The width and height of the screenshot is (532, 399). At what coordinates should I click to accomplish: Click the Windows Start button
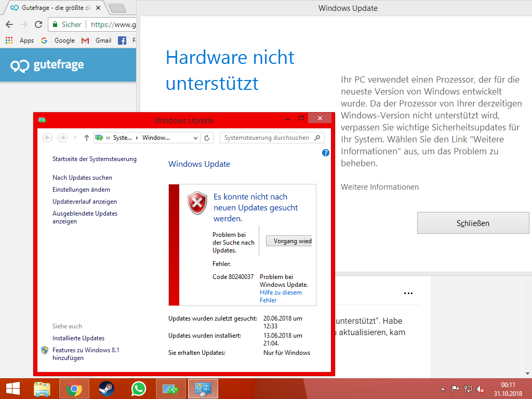(13, 389)
